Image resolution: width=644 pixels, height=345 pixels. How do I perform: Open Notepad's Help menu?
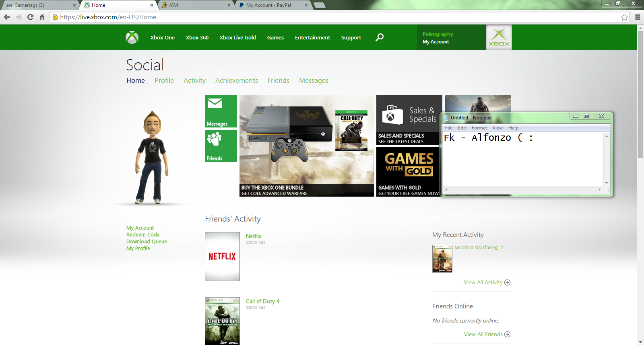(x=513, y=128)
